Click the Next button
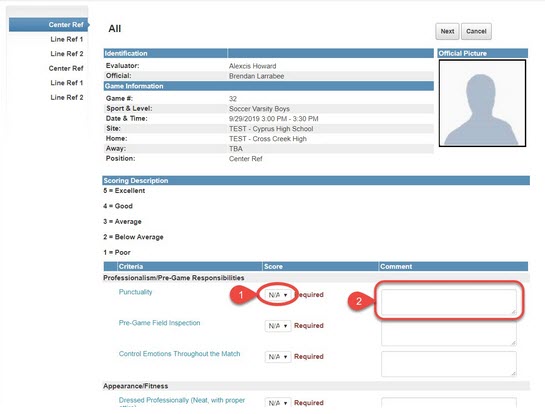Screen dimensions: 545x414 click(x=447, y=31)
